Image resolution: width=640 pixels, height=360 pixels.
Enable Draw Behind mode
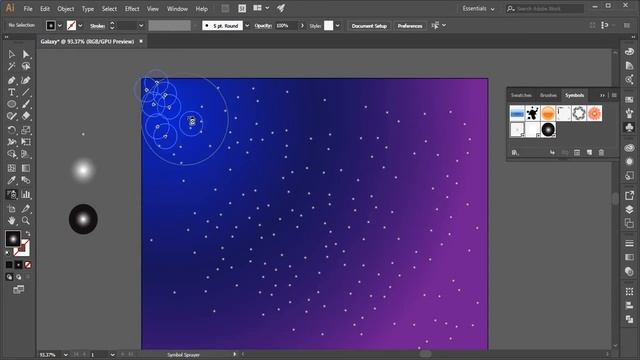tap(18, 277)
